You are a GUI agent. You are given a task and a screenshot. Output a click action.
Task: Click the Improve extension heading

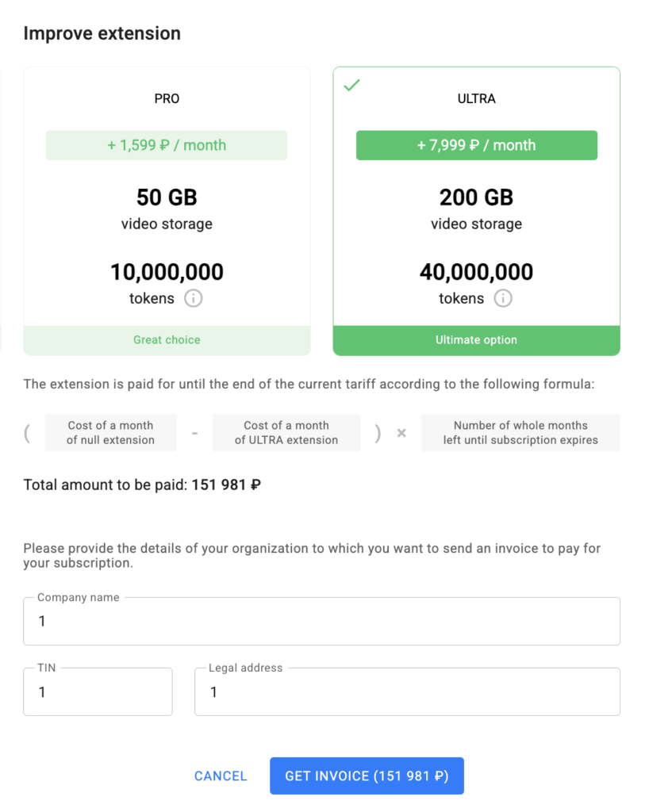(102, 33)
